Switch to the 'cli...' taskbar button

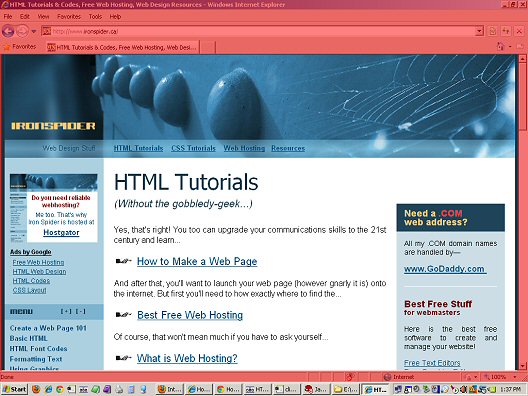click(x=287, y=390)
